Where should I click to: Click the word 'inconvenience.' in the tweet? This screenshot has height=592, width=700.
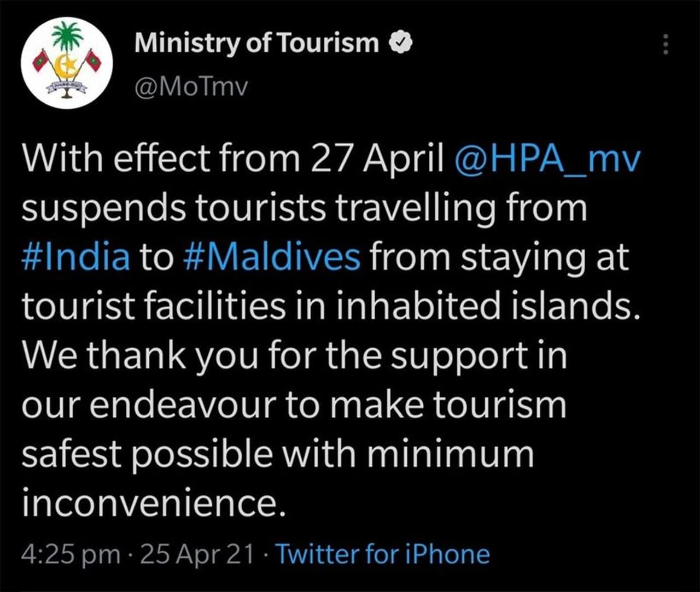click(154, 503)
